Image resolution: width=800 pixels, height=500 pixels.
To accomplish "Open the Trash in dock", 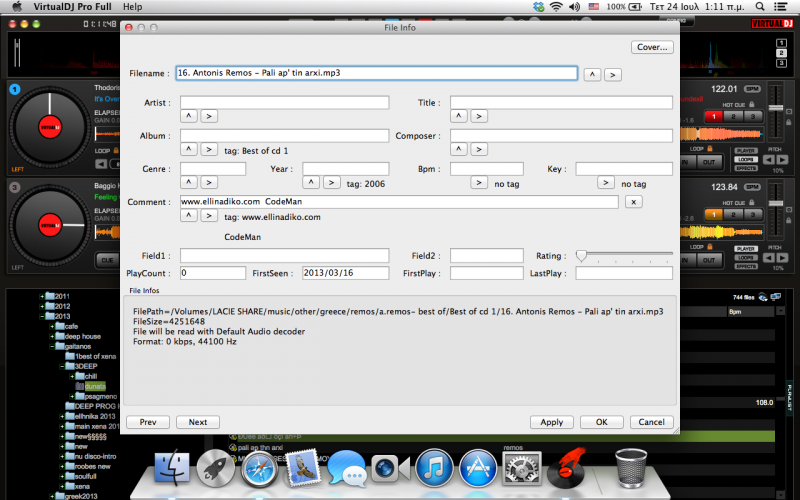I will click(x=631, y=467).
